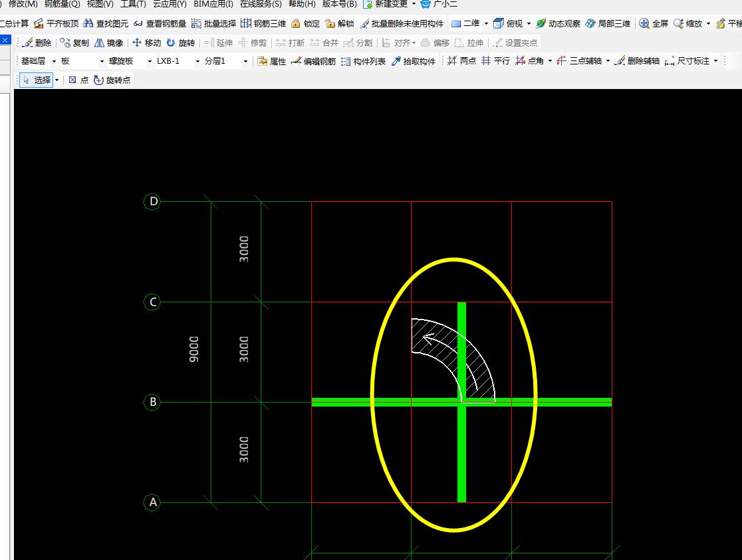Screen dimensions: 742x560
Task: Click the 俯视 view button
Action: pos(508,23)
